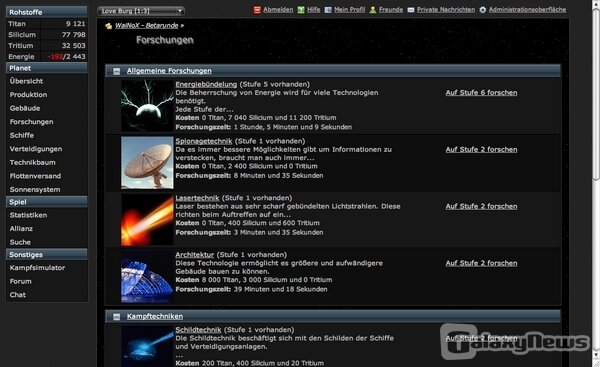This screenshot has height=367, width=600.
Task: Click the Silicium resource value 77 798
Action: pos(73,35)
